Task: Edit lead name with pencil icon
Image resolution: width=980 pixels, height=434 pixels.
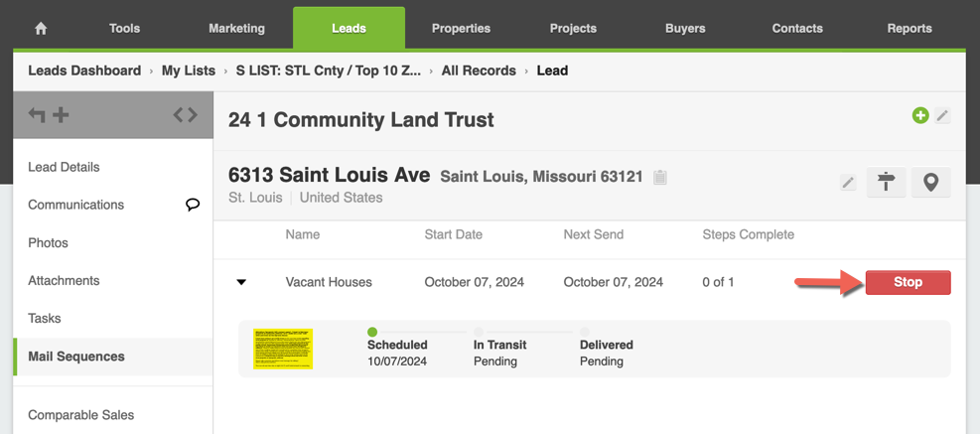Action: pyautogui.click(x=942, y=115)
